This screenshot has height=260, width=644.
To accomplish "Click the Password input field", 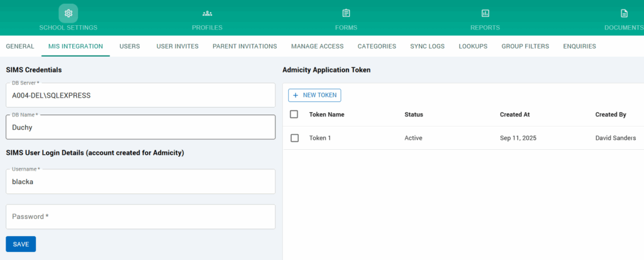I will click(140, 217).
